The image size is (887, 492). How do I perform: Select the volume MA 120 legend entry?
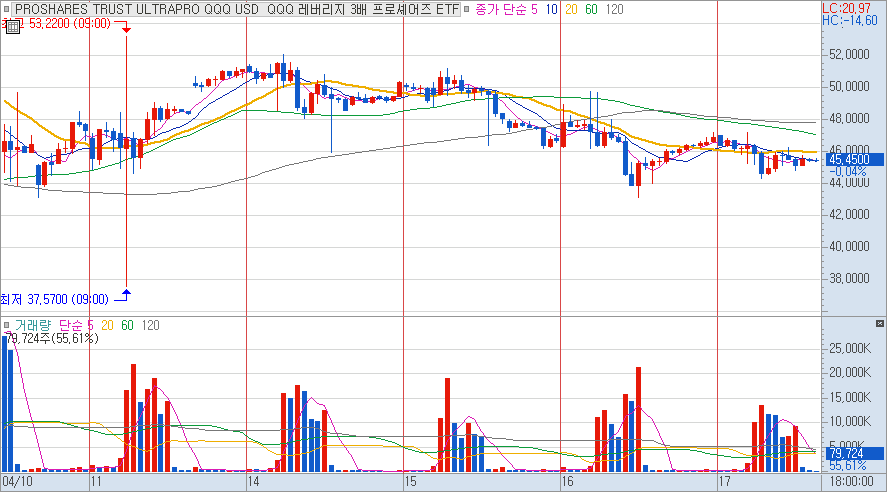[x=150, y=325]
